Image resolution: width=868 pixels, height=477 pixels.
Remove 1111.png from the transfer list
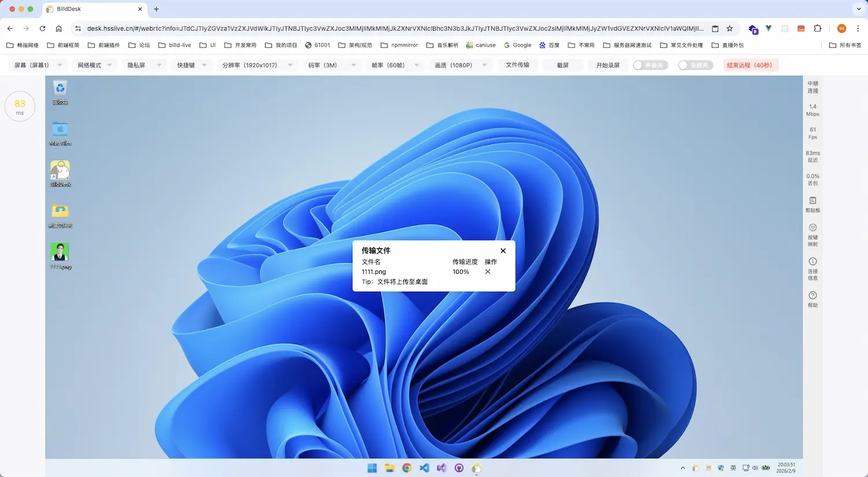pyautogui.click(x=488, y=271)
